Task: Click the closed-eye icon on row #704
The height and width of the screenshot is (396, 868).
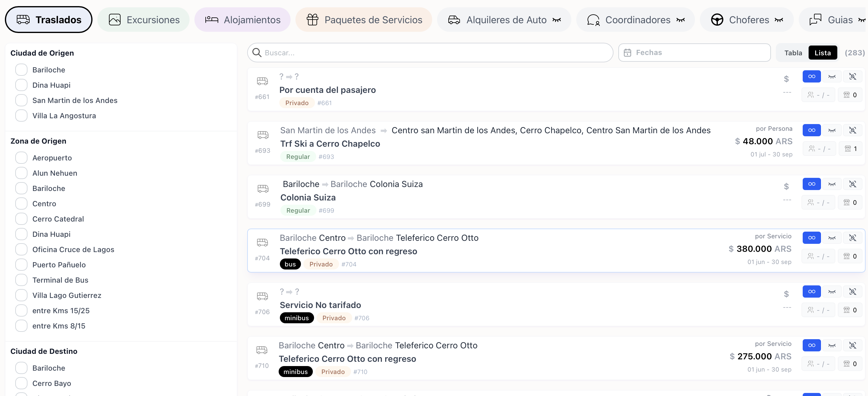Action: (832, 238)
